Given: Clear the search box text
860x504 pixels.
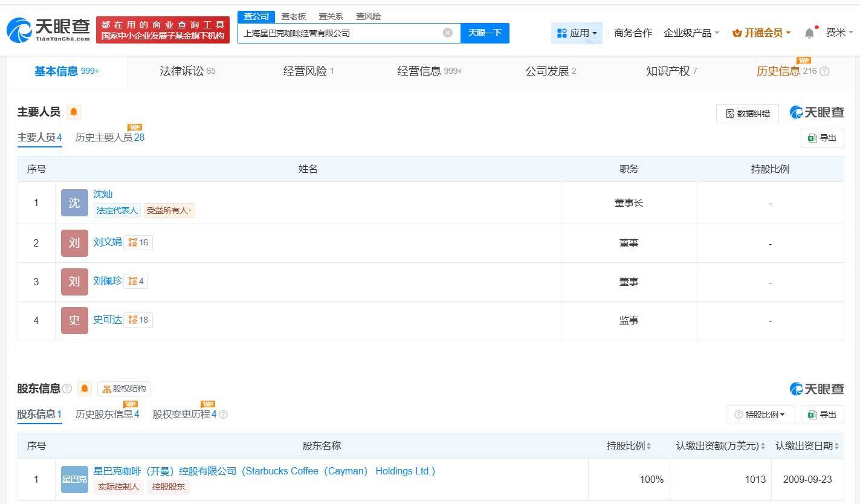Looking at the screenshot, I should pos(447,33).
